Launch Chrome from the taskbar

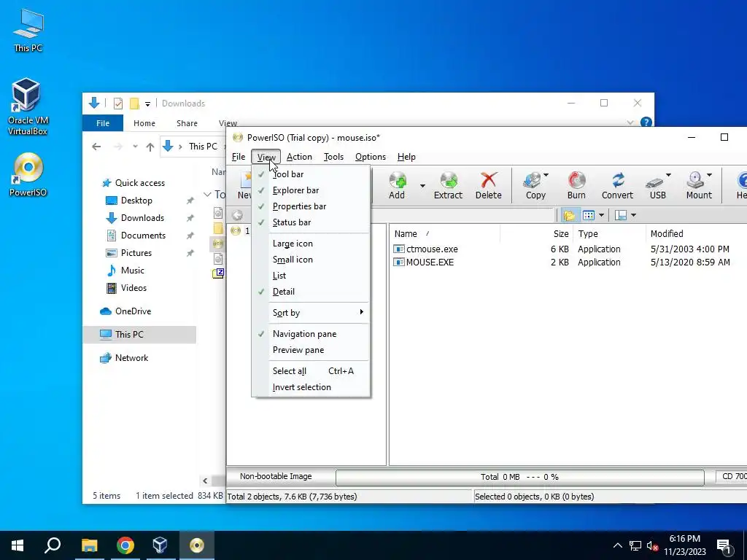tap(125, 545)
